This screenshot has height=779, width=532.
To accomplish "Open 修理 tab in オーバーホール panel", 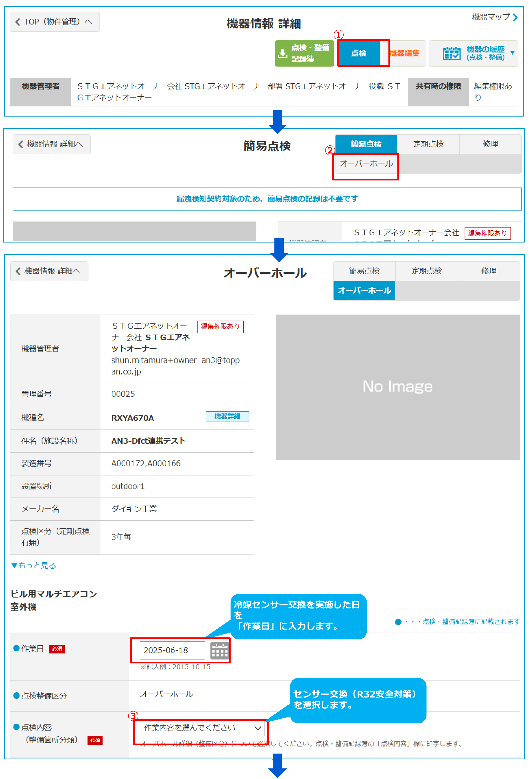I will pyautogui.click(x=488, y=271).
